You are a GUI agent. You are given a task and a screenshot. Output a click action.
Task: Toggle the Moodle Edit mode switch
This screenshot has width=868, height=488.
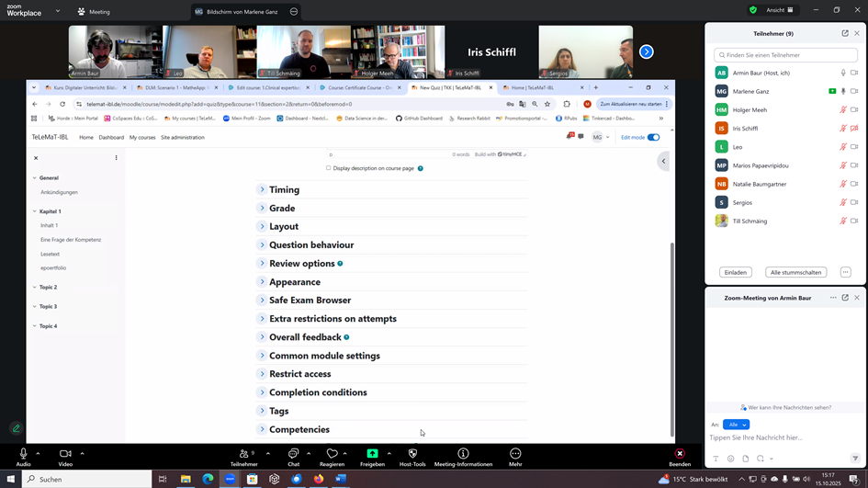point(653,137)
